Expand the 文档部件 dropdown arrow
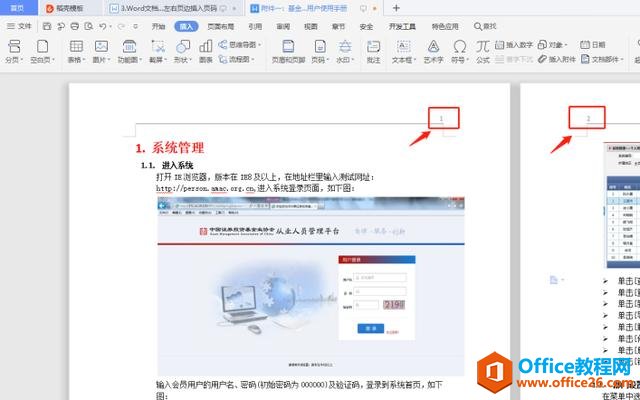Screen dimensions: 640x400 click(x=622, y=60)
